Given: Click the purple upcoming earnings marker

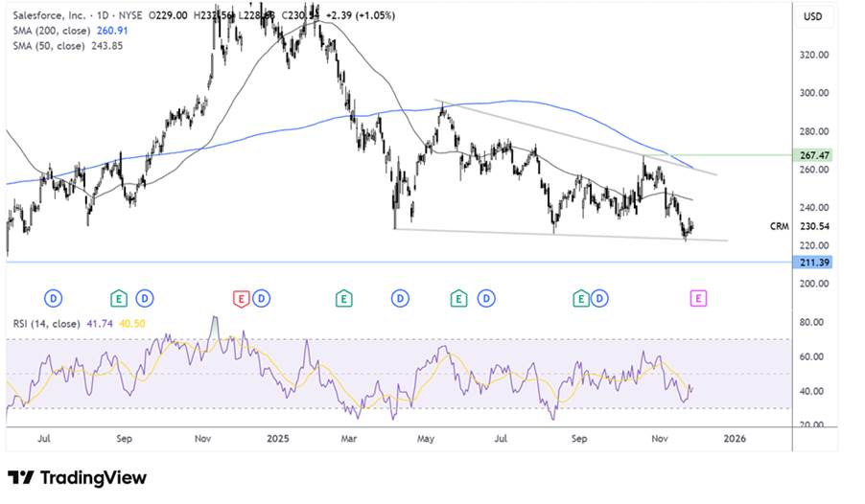Looking at the screenshot, I should tap(698, 299).
